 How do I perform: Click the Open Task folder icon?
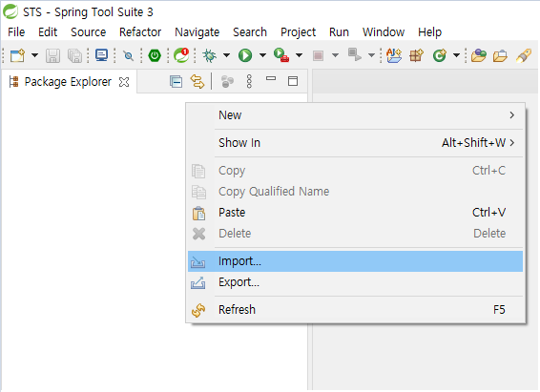point(500,55)
